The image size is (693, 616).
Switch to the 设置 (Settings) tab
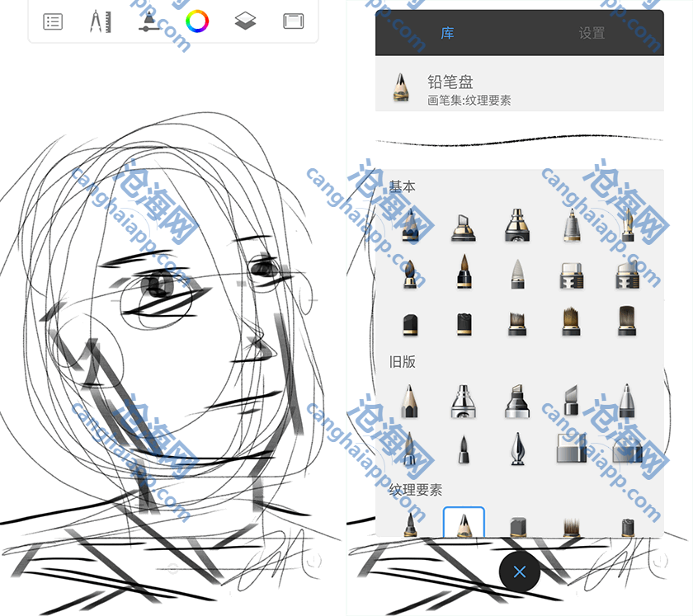592,34
